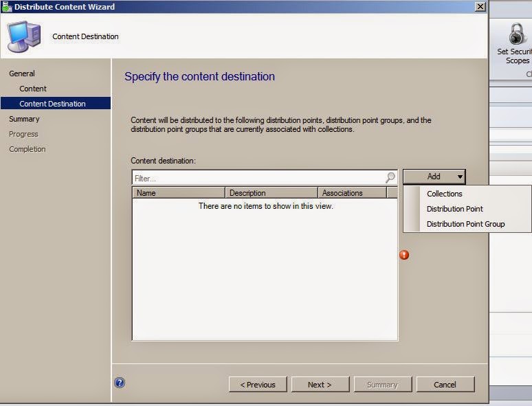Click the Summary button at the bottom

click(383, 385)
